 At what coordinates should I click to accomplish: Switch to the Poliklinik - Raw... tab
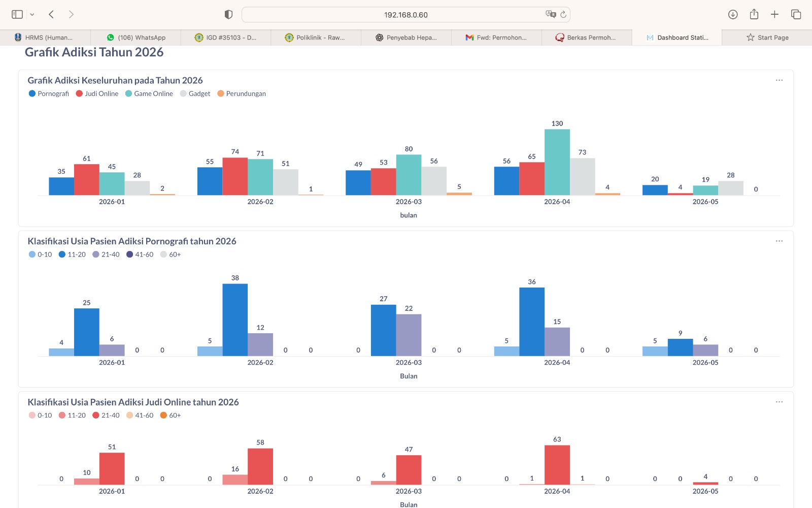pos(316,38)
